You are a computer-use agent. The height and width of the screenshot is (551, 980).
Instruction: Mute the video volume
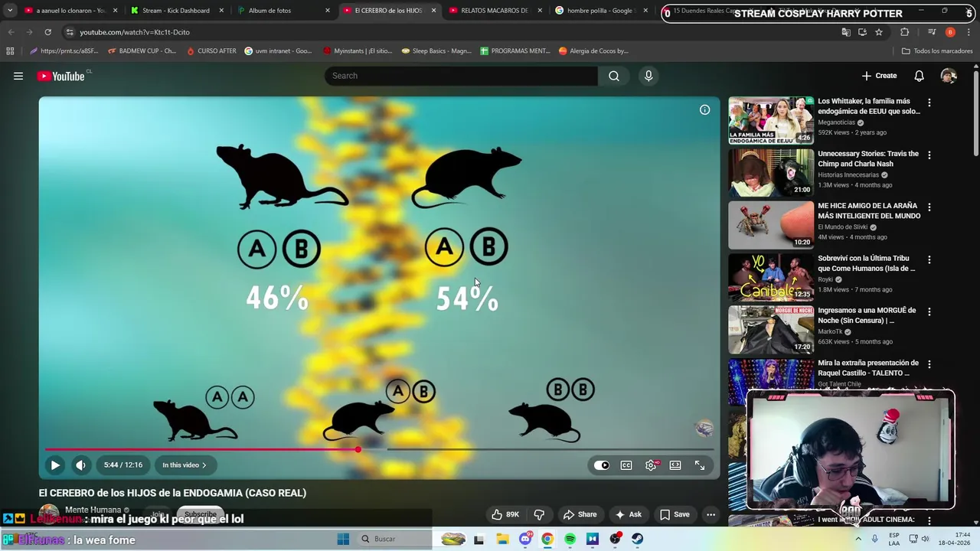point(80,465)
